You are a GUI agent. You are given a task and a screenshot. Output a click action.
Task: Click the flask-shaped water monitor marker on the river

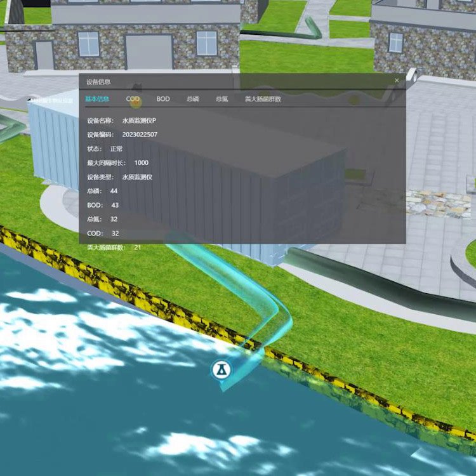point(221,369)
